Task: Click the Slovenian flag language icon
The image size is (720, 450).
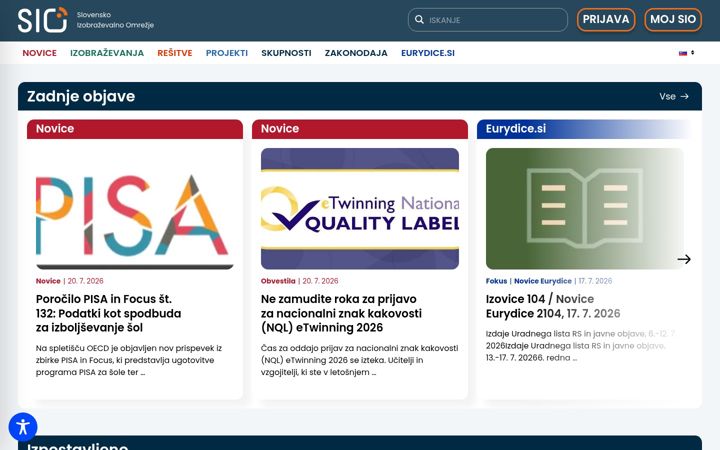Action: point(683,53)
